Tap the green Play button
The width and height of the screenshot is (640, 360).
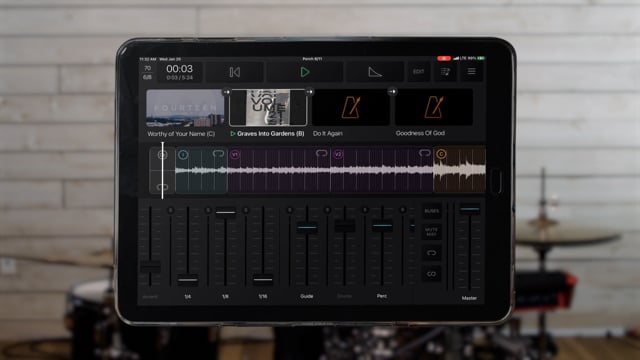click(304, 72)
